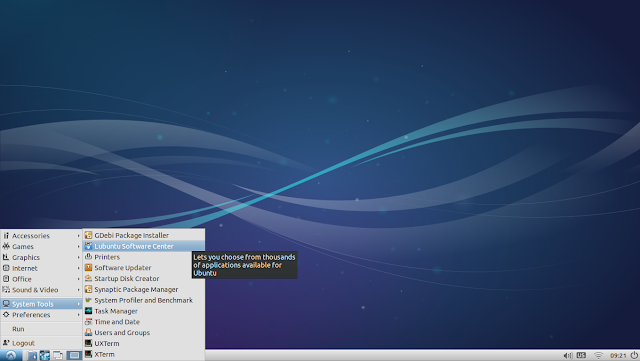Open Time and Date settings
The width and height of the screenshot is (640, 361).
144,322
